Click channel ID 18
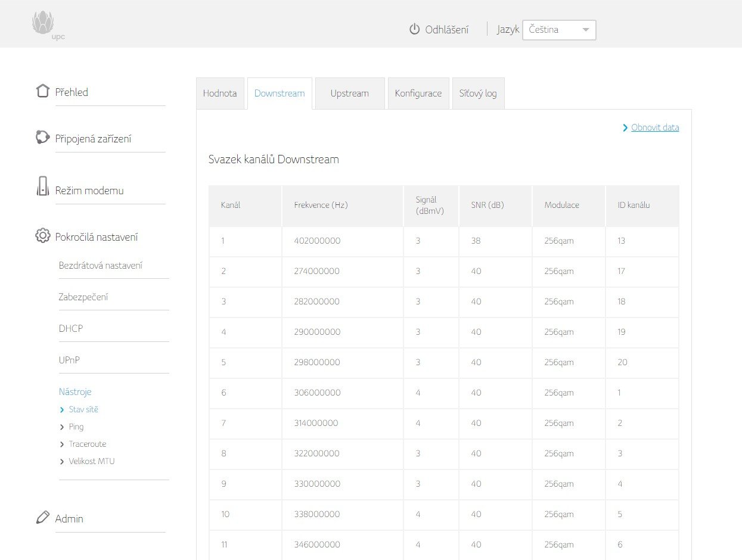This screenshot has width=742, height=560. point(622,302)
